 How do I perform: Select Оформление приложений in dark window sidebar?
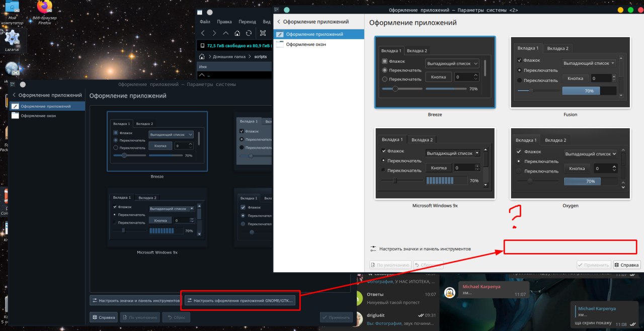tap(47, 106)
